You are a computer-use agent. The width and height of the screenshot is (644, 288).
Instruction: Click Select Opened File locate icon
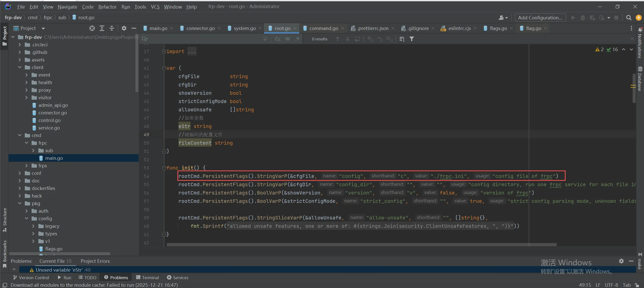[92, 28]
